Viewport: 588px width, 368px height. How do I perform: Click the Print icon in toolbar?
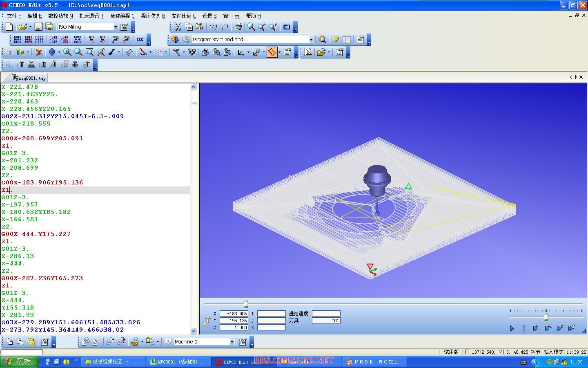pyautogui.click(x=237, y=27)
